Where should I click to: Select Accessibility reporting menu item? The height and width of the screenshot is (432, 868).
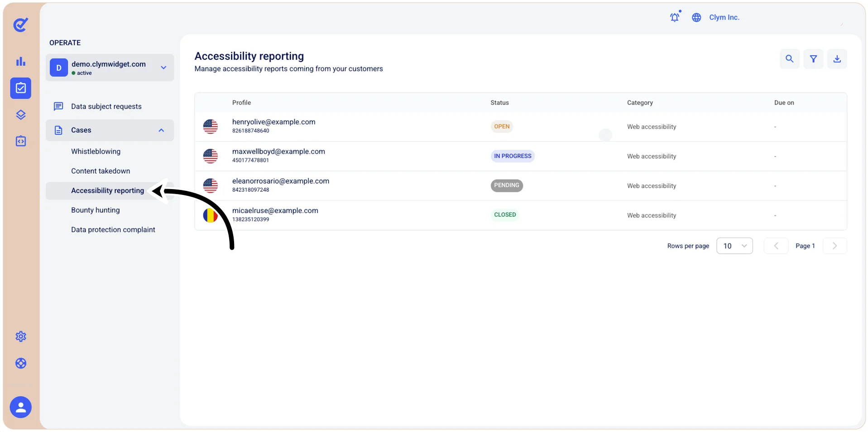[107, 190]
